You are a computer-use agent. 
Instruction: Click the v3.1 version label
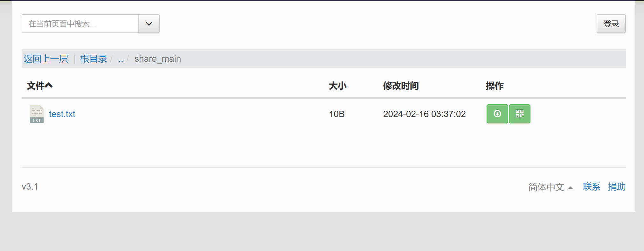coord(30,187)
